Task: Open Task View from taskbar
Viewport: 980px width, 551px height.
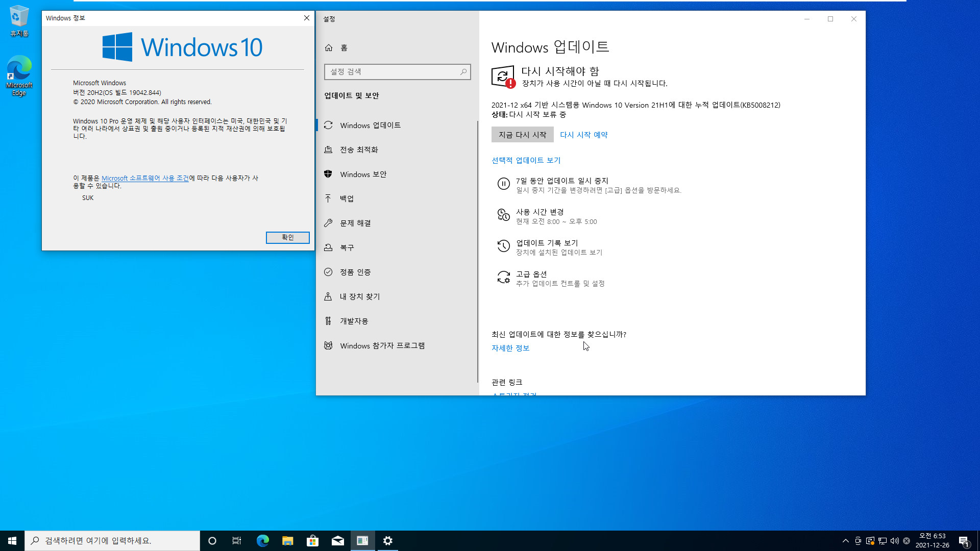Action: coord(237,541)
